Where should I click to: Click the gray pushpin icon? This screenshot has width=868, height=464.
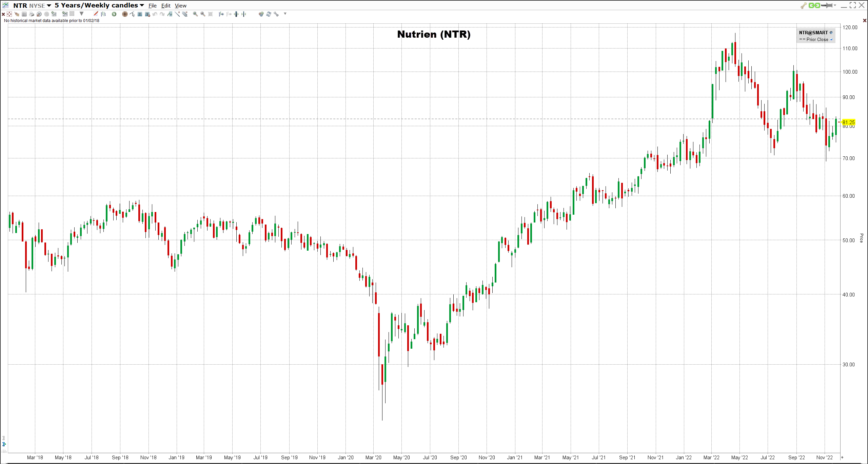click(827, 5)
